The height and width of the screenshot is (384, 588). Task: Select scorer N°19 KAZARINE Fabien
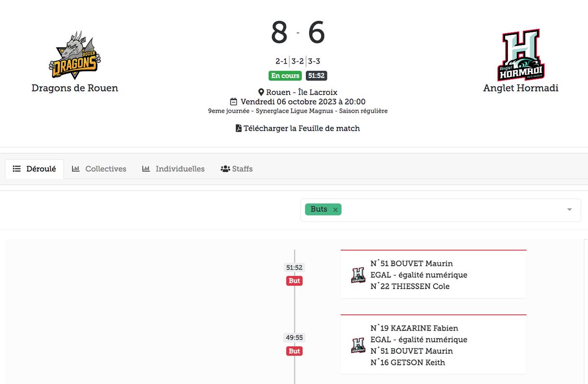pyautogui.click(x=415, y=328)
